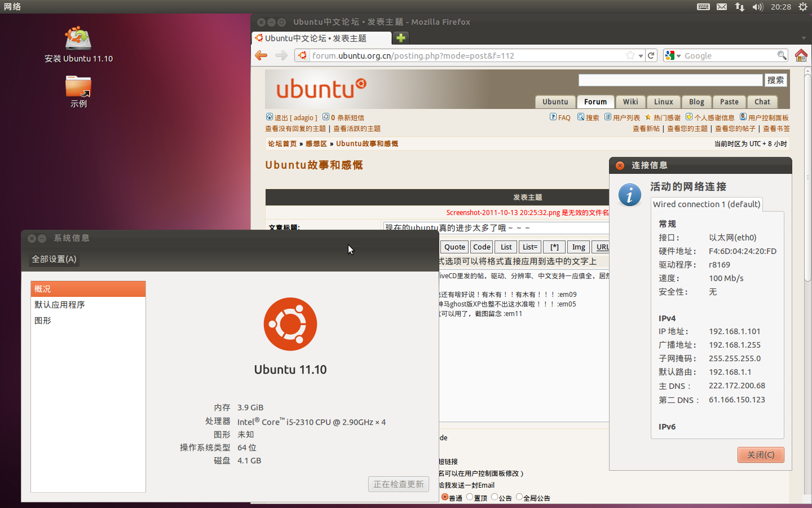The width and height of the screenshot is (812, 508).
Task: Bookmark page with the star icon
Action: point(630,55)
